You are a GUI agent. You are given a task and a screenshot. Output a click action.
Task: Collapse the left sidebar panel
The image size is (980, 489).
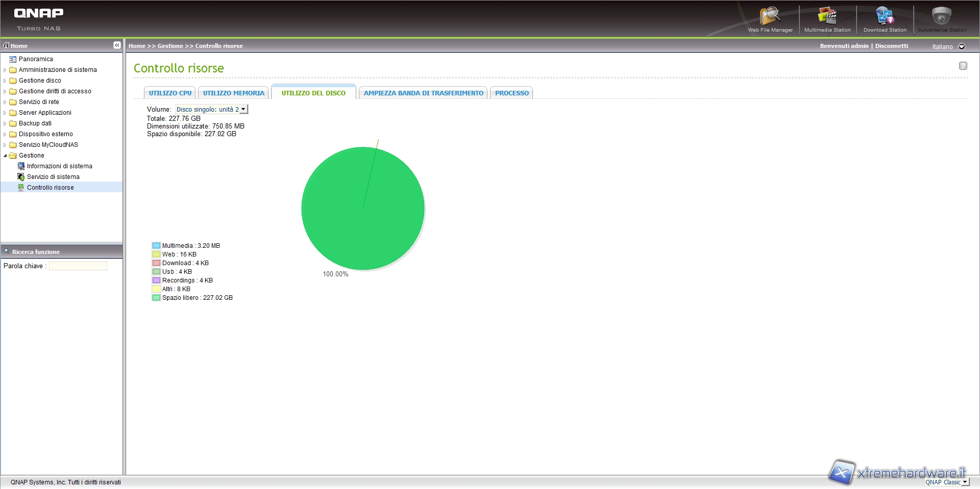coord(117,45)
